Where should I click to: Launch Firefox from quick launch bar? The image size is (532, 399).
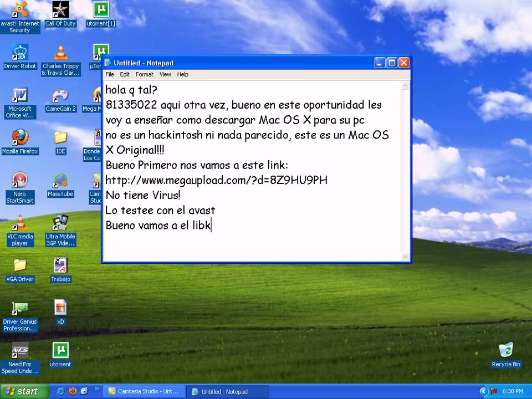[73, 391]
